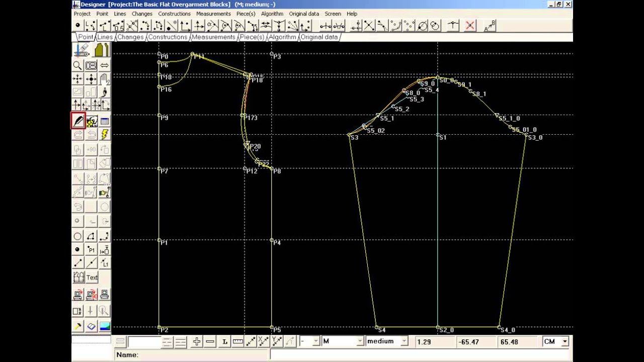644x362 pixels.
Task: Select the feather pen tool
Action: [77, 121]
